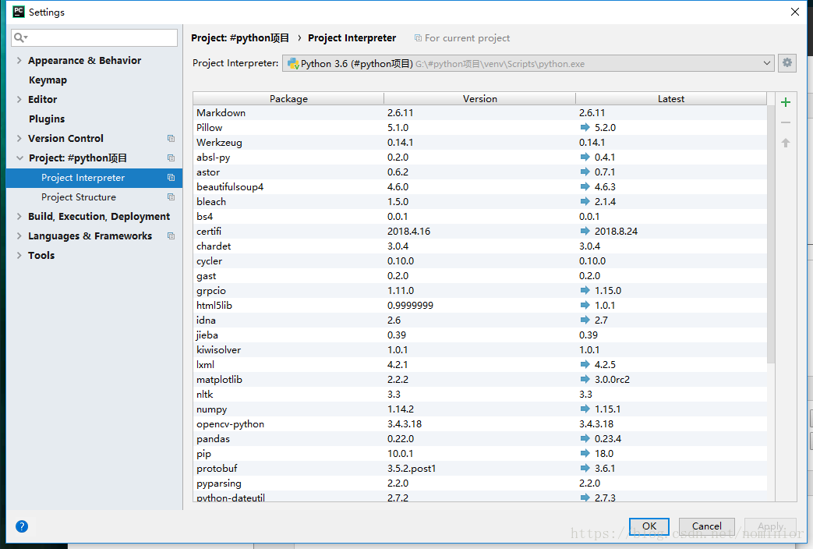813x549 pixels.
Task: Click the PyCharm logo in title bar
Action: pos(18,11)
